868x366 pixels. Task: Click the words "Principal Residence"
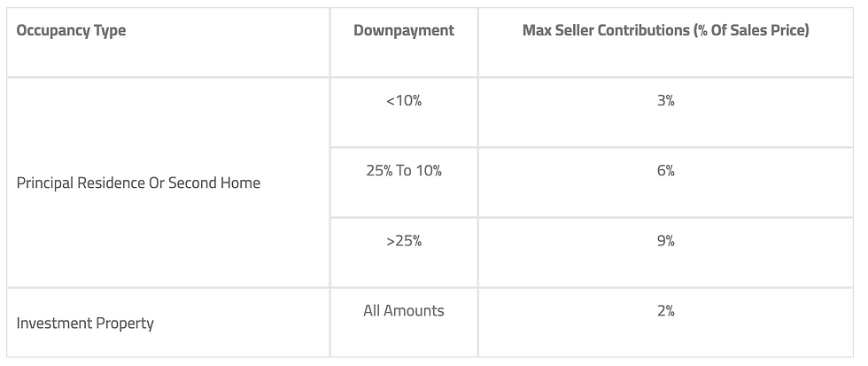[79, 183]
